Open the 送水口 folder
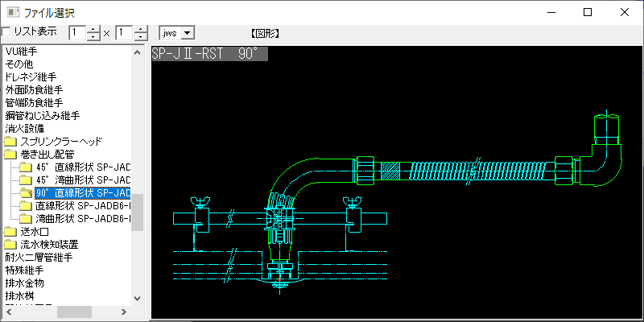 [31, 232]
